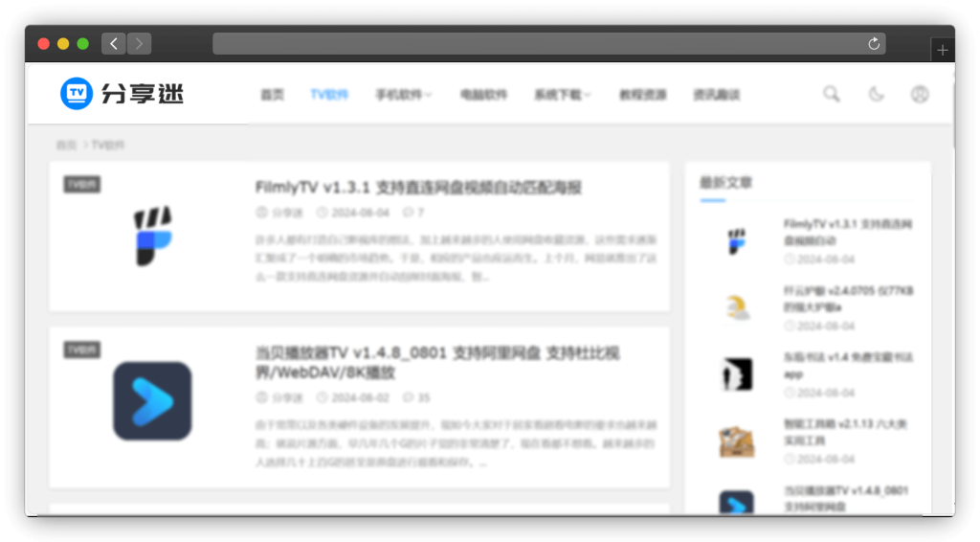Click the 当贝播放器 blue play thumbnail
This screenshot has height=542, width=980.
152,400
